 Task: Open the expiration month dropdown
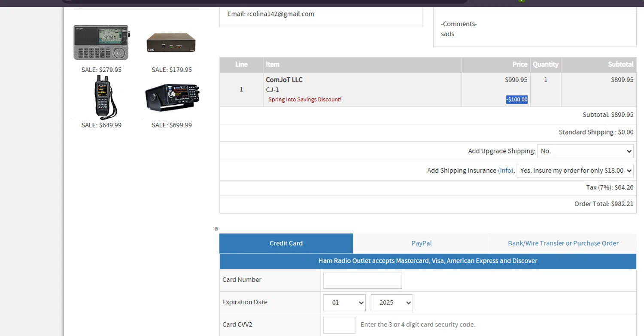[344, 302]
